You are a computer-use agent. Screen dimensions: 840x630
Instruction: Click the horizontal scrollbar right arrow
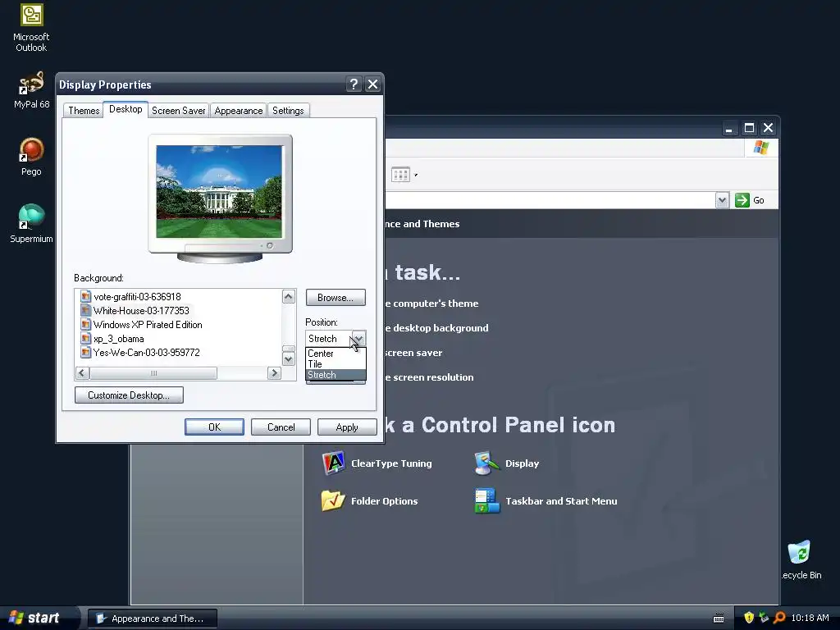[x=274, y=373]
